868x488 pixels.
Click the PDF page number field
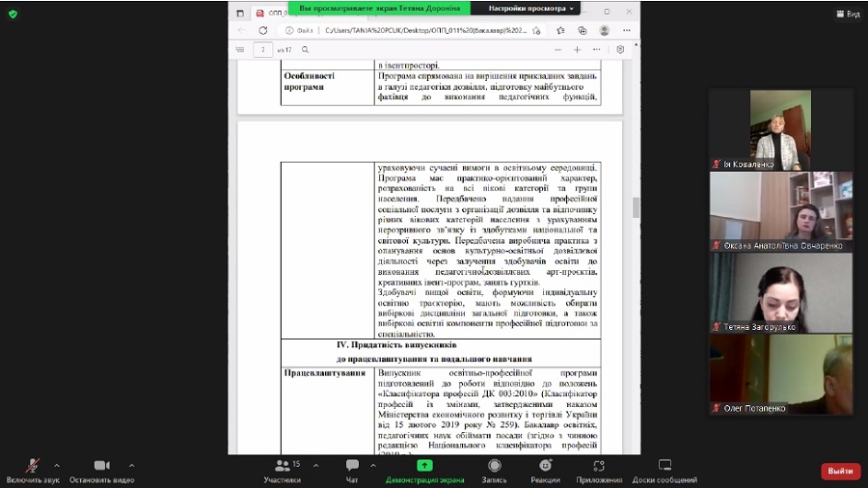point(263,49)
